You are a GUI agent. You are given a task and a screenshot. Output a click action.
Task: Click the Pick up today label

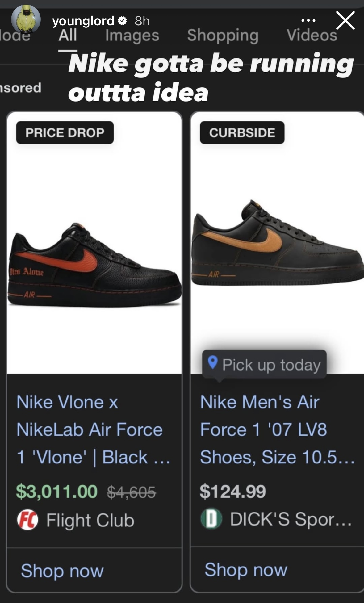click(x=271, y=365)
